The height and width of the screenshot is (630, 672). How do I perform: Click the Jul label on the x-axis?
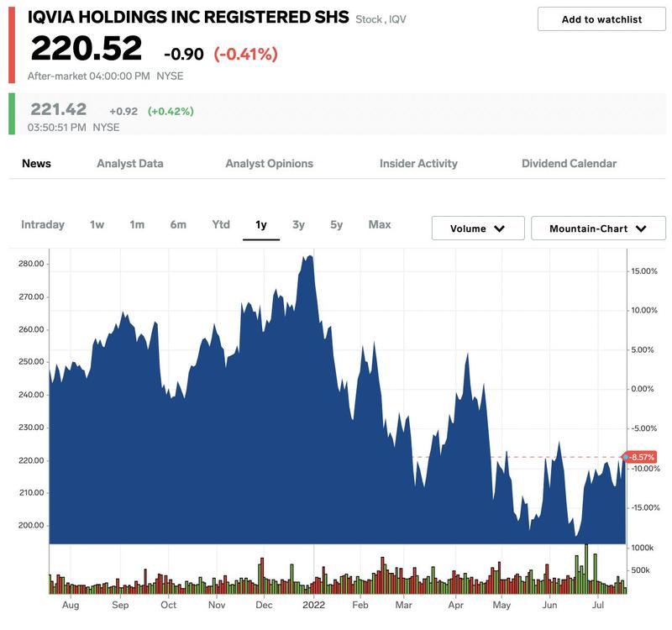tap(598, 605)
